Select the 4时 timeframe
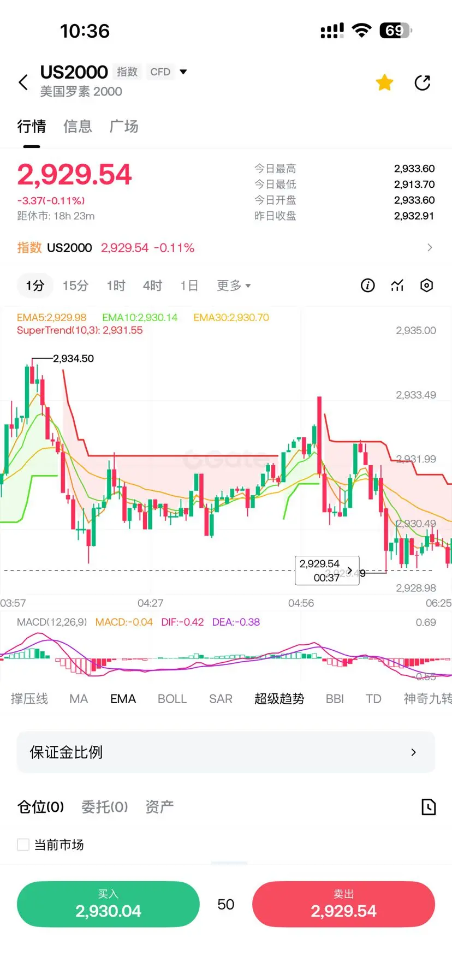 [x=152, y=286]
